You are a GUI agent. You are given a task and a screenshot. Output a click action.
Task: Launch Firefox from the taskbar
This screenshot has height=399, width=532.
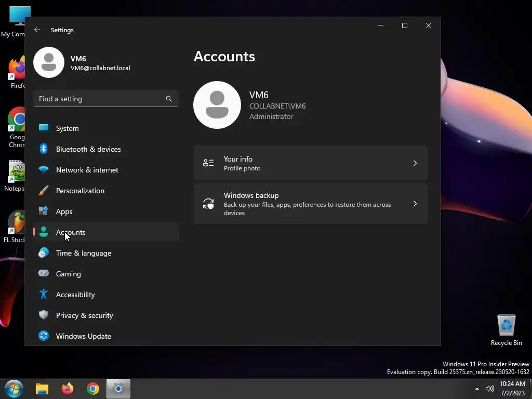(68, 389)
